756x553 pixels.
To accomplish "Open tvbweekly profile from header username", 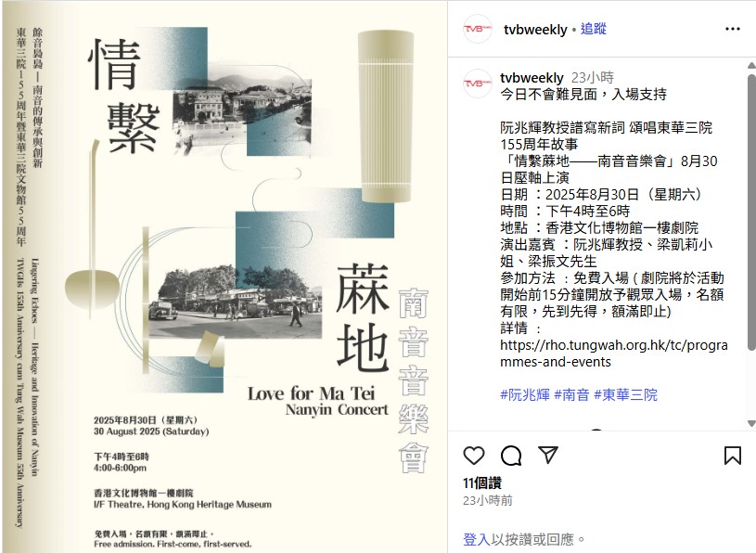I will (535, 30).
